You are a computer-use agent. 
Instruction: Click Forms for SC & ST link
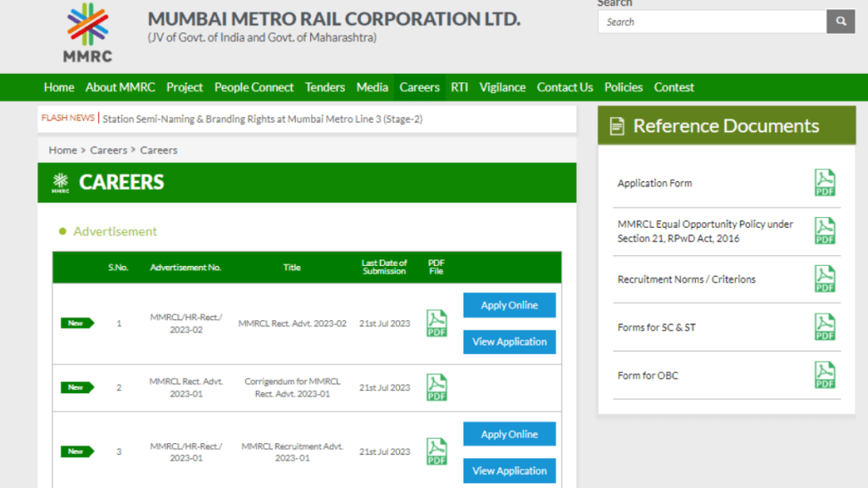(x=656, y=328)
